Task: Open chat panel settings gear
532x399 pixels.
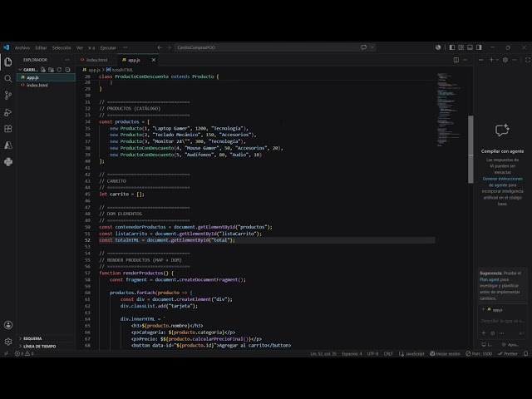Action: (505, 60)
